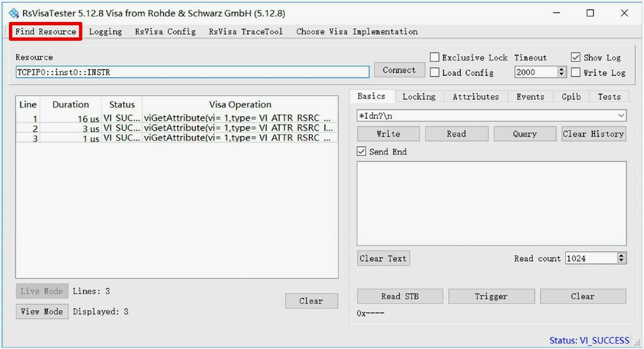Open Choose Visa Implementation menu

pyautogui.click(x=357, y=32)
